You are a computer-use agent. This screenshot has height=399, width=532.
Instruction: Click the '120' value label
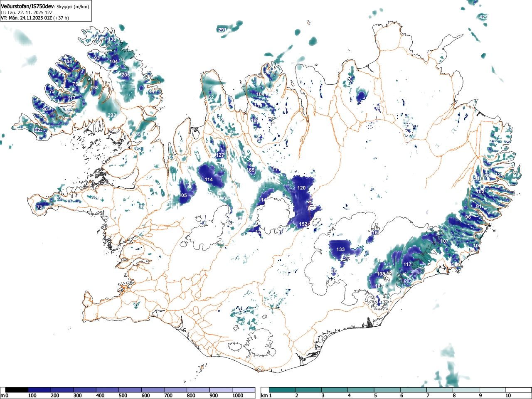point(301,188)
